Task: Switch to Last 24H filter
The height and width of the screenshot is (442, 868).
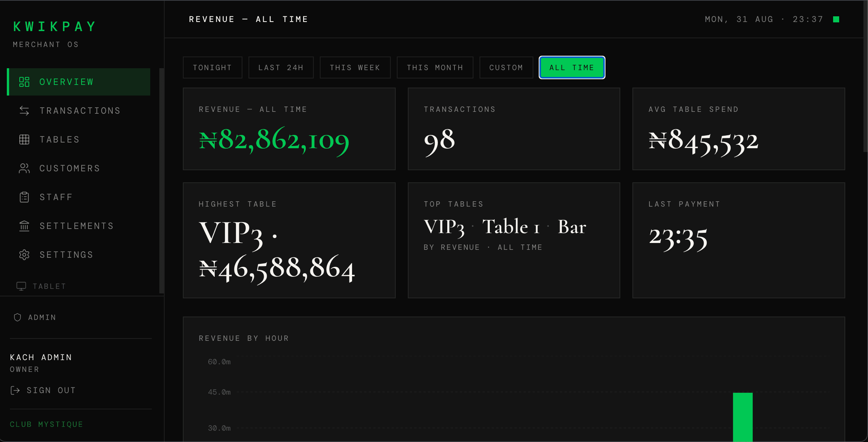Action: (x=281, y=67)
